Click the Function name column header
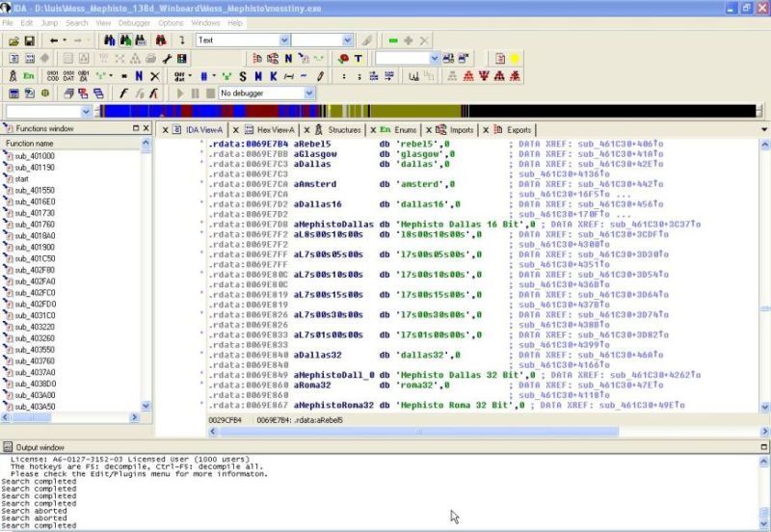The height and width of the screenshot is (532, 771). (72, 143)
